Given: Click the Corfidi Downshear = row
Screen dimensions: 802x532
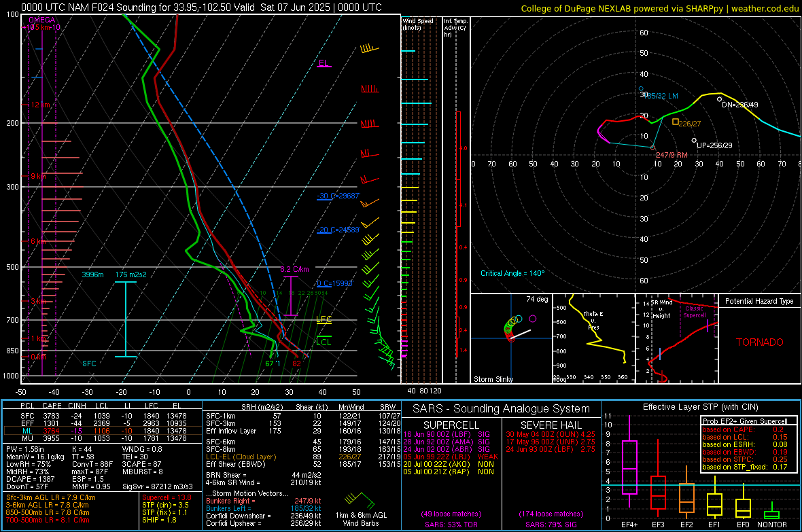Looking at the screenshot, I should 264,516.
